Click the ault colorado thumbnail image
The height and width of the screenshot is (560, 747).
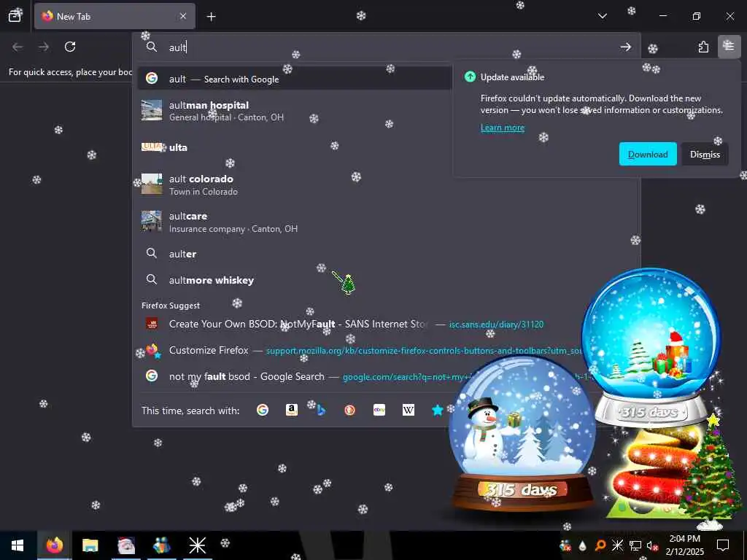tap(152, 184)
